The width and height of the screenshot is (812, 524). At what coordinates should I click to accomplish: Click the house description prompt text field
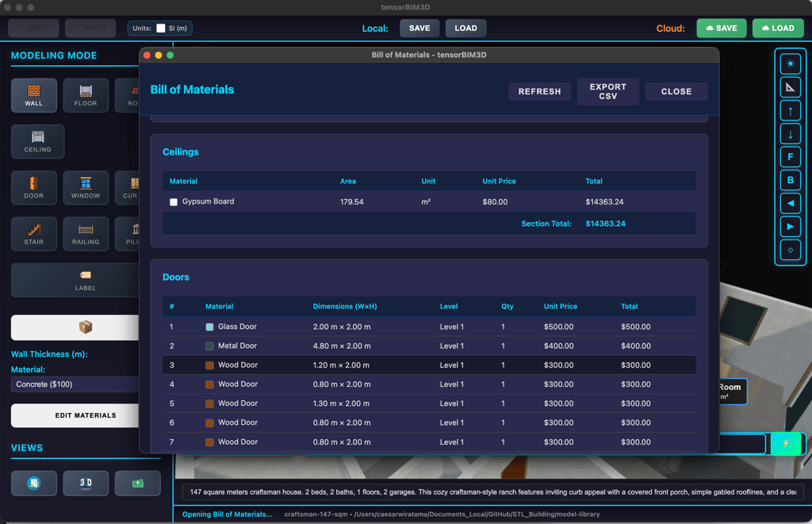[493, 492]
